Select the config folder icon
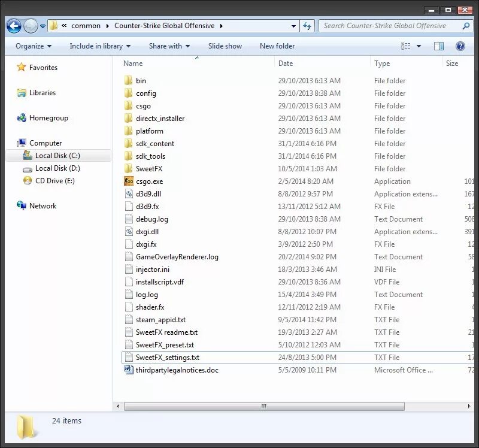The width and height of the screenshot is (479, 448). (x=128, y=93)
